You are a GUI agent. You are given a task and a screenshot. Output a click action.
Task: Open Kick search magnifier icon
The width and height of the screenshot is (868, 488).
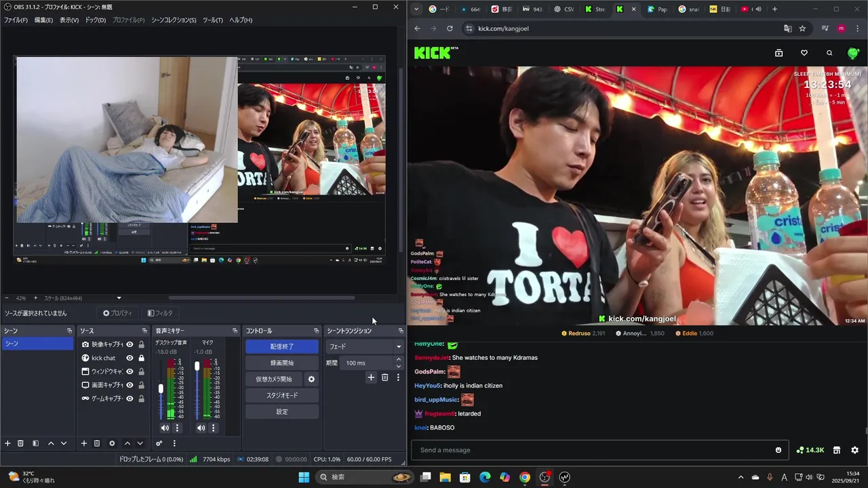click(x=829, y=53)
